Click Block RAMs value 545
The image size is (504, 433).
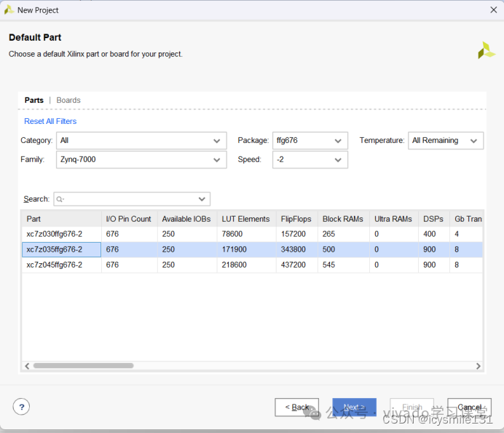click(328, 265)
